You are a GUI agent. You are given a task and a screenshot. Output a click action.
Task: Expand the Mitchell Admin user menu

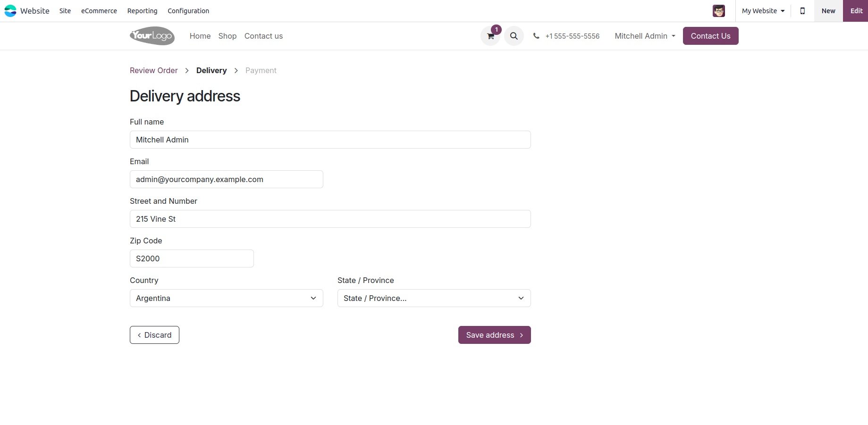pos(645,36)
